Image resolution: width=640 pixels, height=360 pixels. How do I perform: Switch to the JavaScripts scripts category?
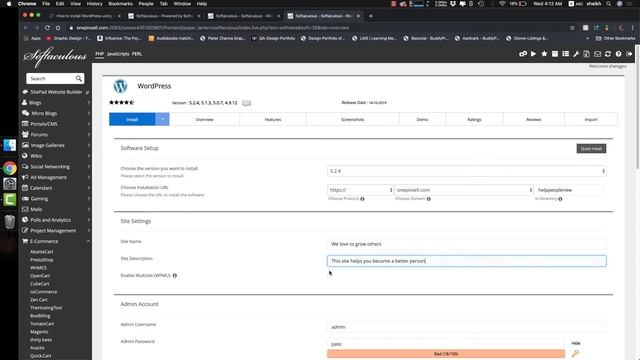[118, 54]
